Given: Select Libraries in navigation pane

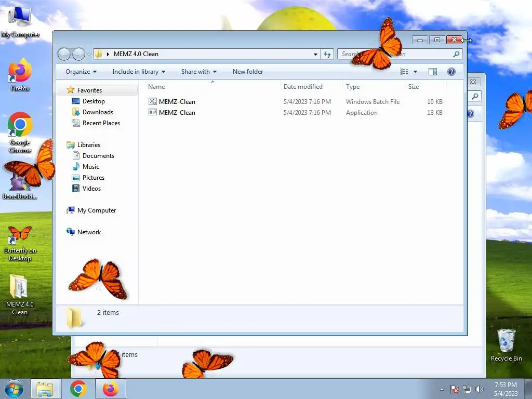Looking at the screenshot, I should (88, 144).
